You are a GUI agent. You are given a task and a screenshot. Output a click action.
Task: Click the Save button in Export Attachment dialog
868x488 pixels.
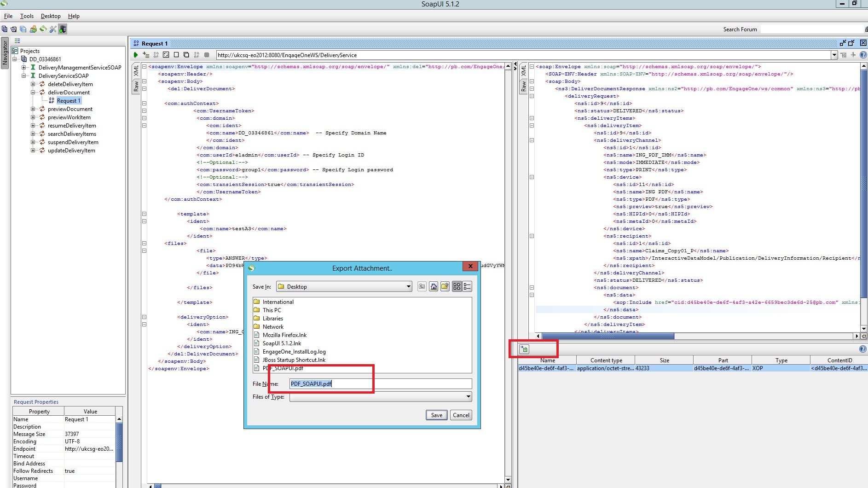pyautogui.click(x=436, y=415)
